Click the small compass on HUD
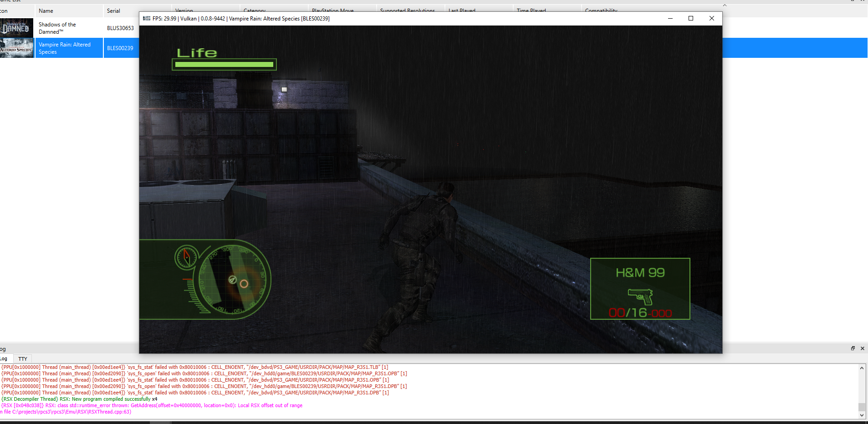The width and height of the screenshot is (868, 424). click(x=186, y=257)
